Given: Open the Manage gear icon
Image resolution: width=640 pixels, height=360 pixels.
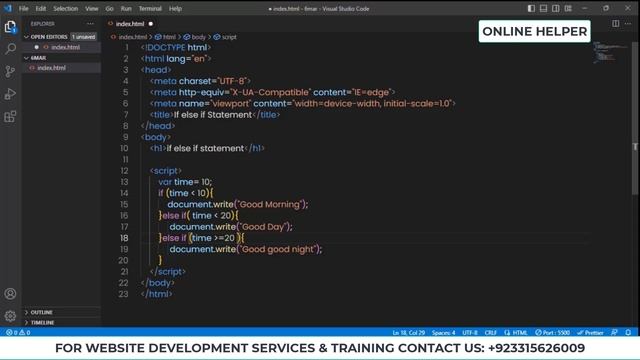Looking at the screenshot, I should (10, 316).
